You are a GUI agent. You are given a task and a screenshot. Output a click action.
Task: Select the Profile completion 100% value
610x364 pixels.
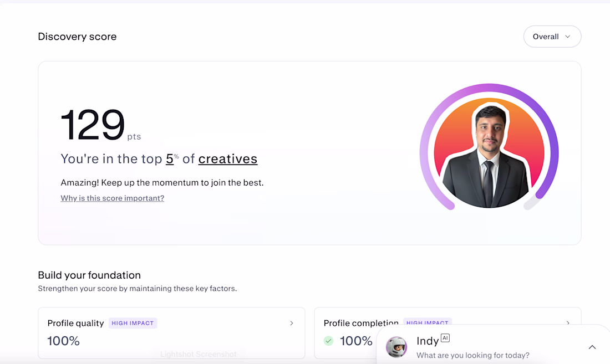(356, 341)
